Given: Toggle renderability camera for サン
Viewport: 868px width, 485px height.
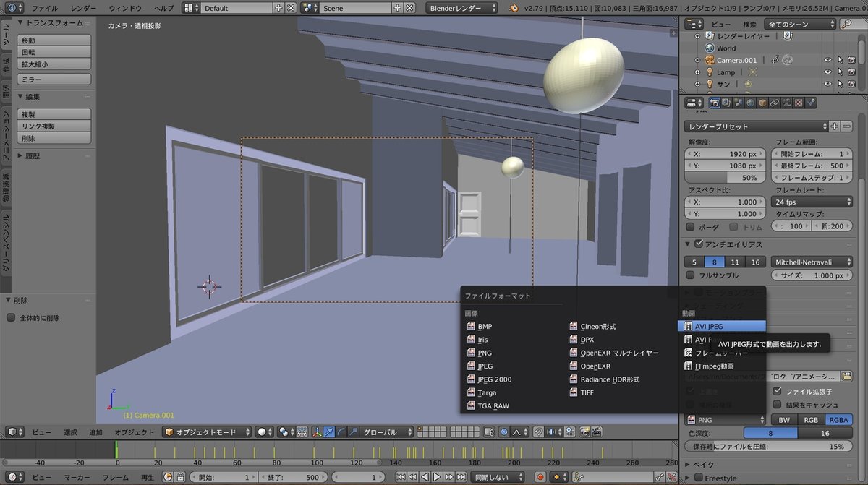Looking at the screenshot, I should [x=851, y=84].
